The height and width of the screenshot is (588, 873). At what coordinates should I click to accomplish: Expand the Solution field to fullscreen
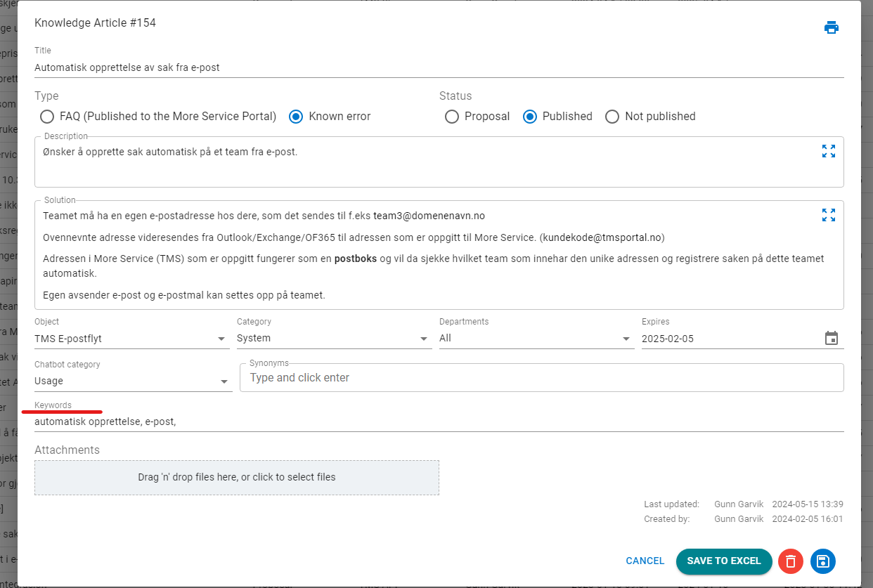click(x=829, y=215)
